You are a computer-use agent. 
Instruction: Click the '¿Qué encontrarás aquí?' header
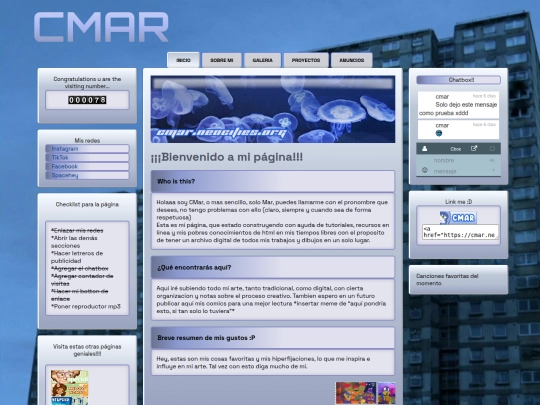pos(273,268)
